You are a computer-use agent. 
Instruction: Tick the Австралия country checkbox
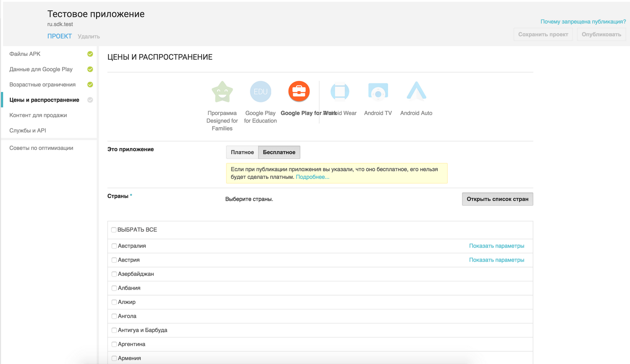tap(114, 246)
